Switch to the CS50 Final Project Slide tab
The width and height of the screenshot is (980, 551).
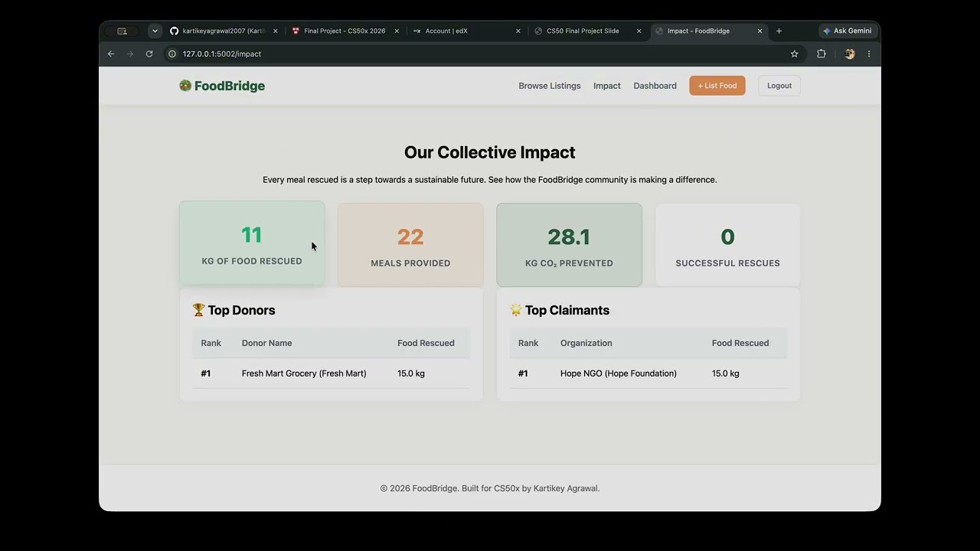tap(587, 31)
